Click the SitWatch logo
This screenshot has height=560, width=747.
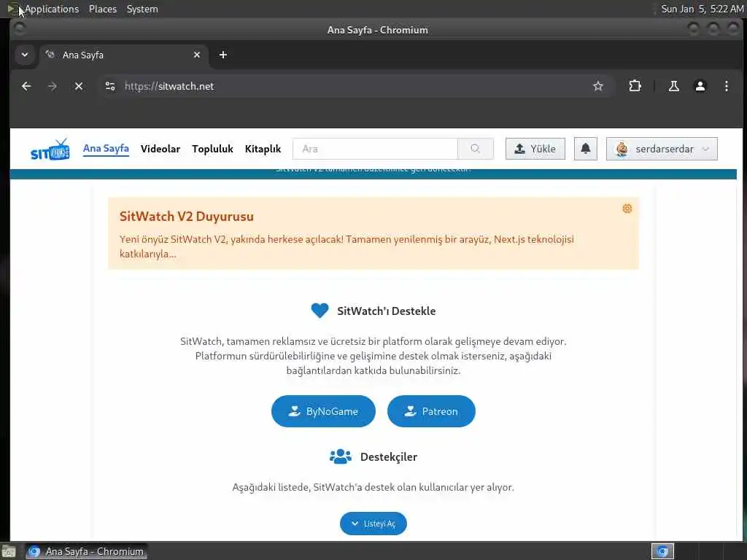[x=50, y=149]
